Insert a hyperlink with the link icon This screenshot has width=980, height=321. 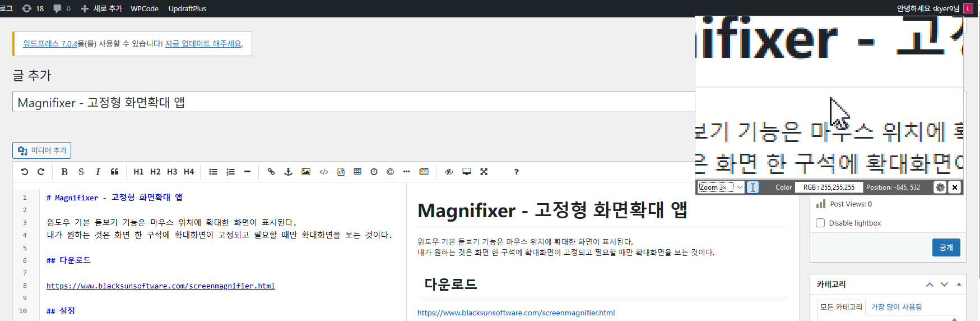coord(271,172)
